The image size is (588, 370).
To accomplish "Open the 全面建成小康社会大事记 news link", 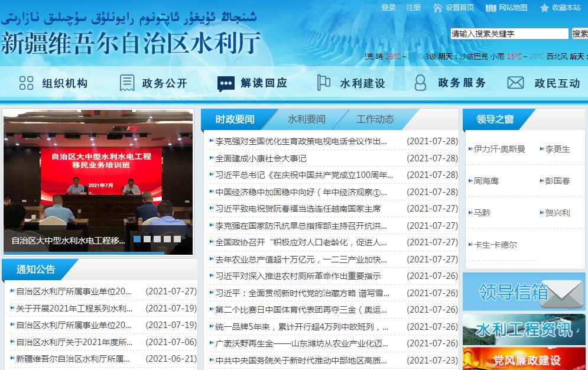I will tap(261, 158).
